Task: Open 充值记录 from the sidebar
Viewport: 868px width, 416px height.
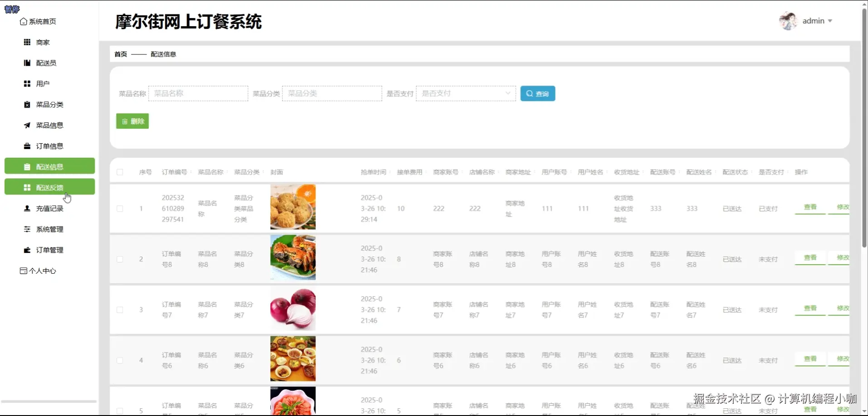Action: click(x=49, y=208)
